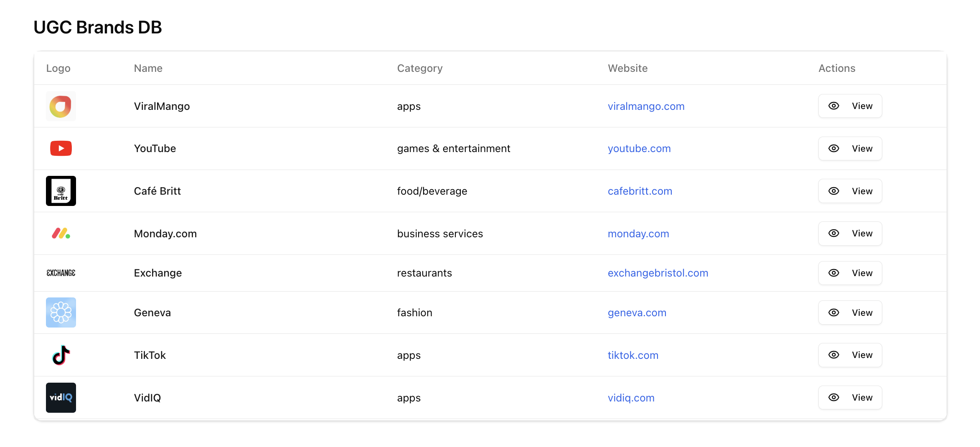Image resolution: width=980 pixels, height=447 pixels.
Task: Open the viralmango.com website link
Action: (x=646, y=106)
